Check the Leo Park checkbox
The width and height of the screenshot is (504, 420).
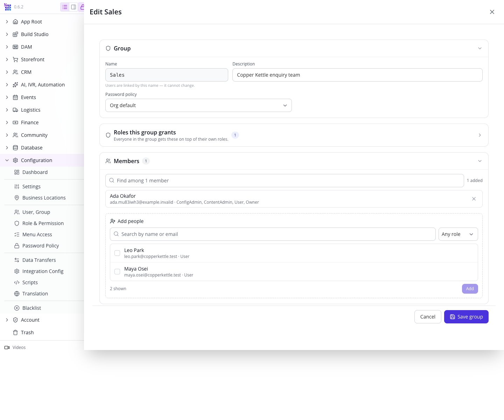(117, 253)
